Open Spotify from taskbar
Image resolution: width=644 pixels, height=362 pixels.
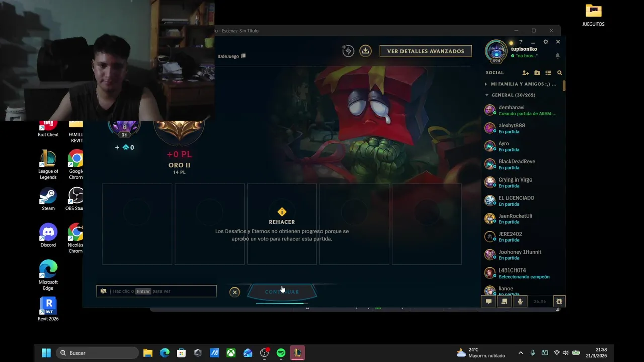click(x=281, y=353)
